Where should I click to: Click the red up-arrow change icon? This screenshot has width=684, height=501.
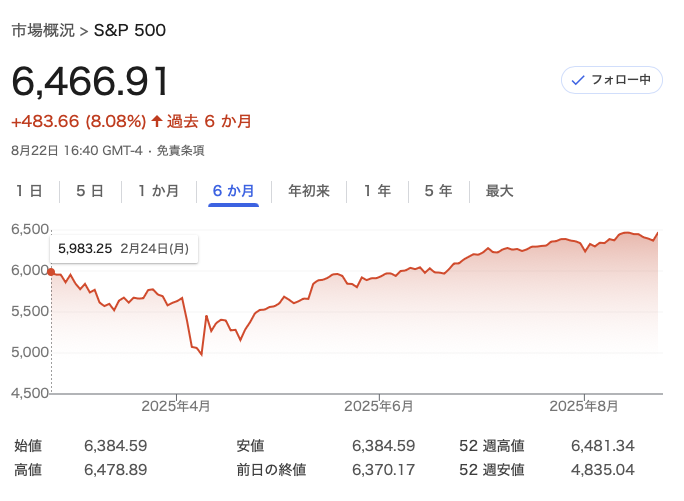coord(157,122)
